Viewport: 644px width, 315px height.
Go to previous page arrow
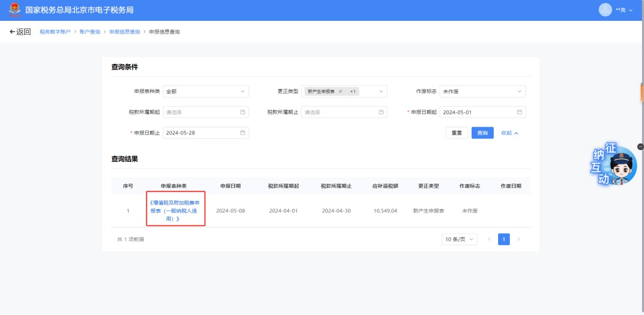click(x=489, y=239)
